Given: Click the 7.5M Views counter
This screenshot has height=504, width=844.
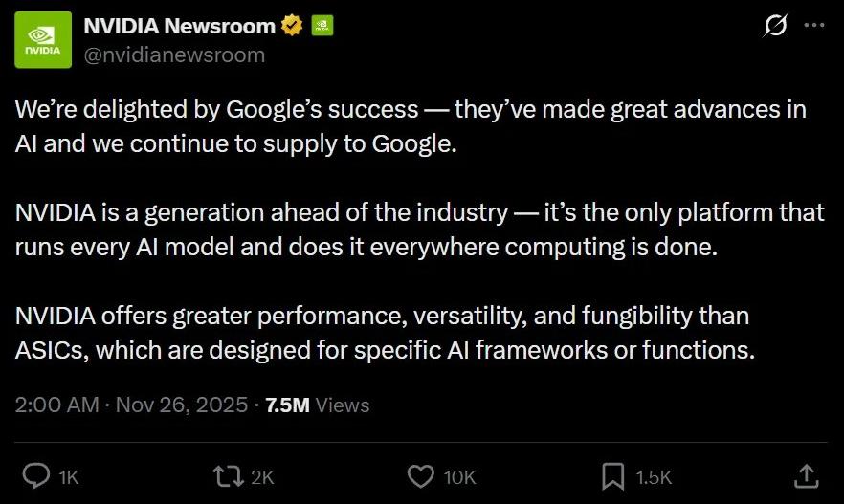Looking at the screenshot, I should 316,405.
